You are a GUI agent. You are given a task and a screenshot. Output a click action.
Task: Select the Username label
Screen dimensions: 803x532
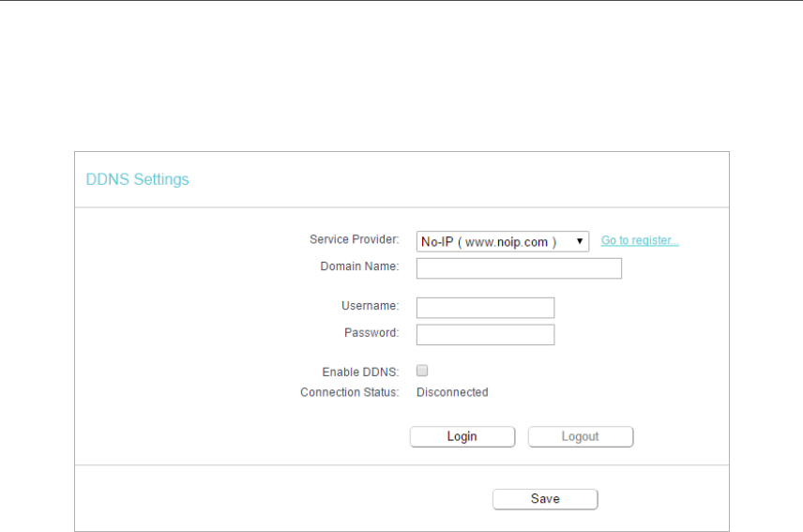370,306
